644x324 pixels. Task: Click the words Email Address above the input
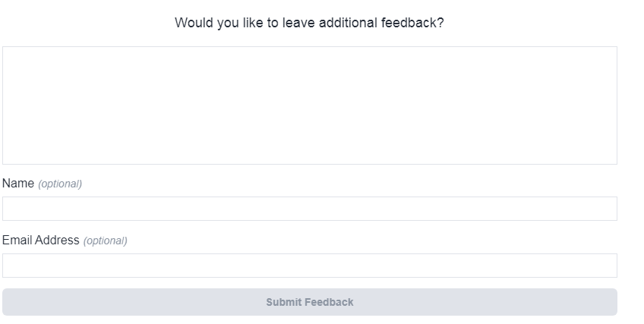coord(41,240)
